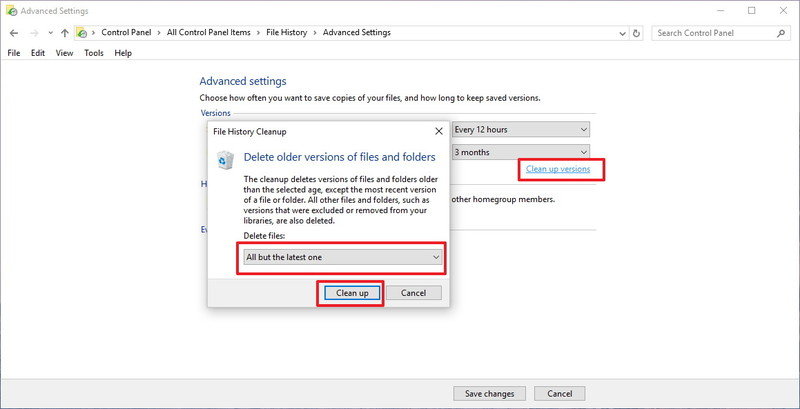The image size is (800, 409).
Task: Open the recent locations dropdown arrow
Action: [49, 33]
